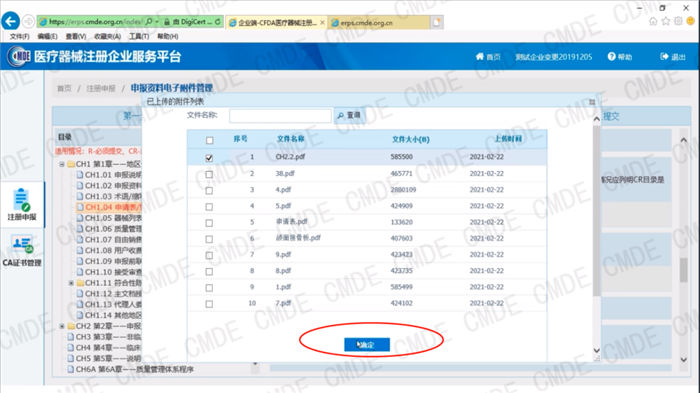Image resolution: width=700 pixels, height=393 pixels.
Task: Select CH1.01 tree item
Action: [x=109, y=175]
